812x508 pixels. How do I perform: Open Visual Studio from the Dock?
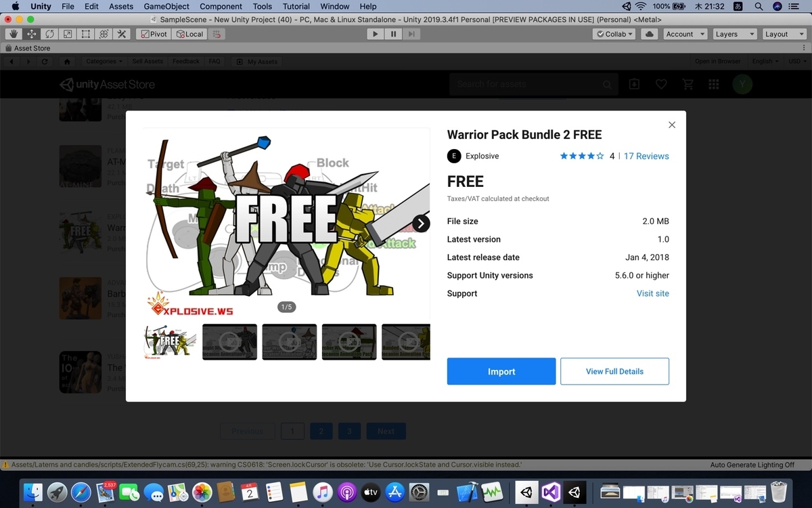pyautogui.click(x=551, y=492)
